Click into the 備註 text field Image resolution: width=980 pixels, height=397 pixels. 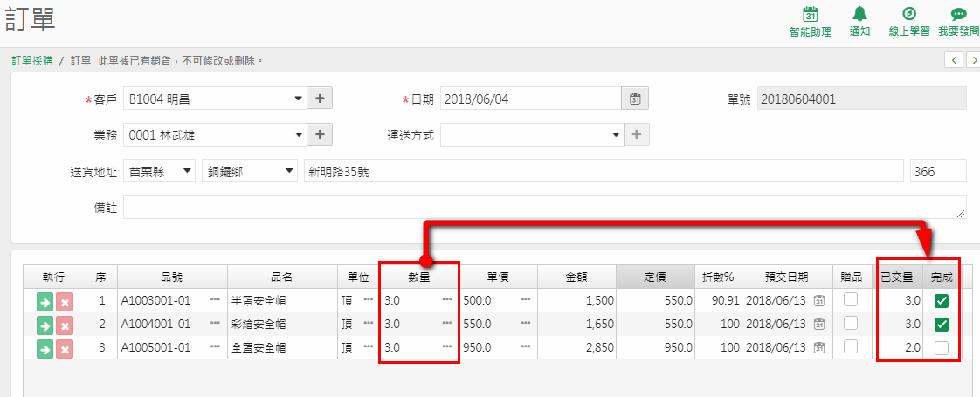[544, 208]
